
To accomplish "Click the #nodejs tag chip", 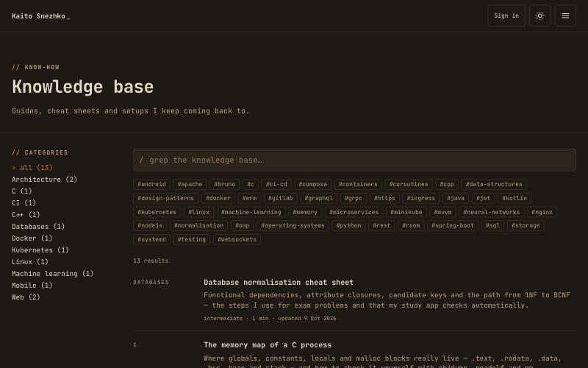I will click(150, 226).
